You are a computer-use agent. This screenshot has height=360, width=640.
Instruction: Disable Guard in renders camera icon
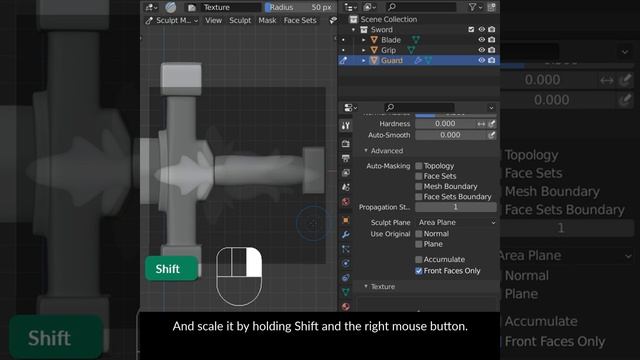491,60
